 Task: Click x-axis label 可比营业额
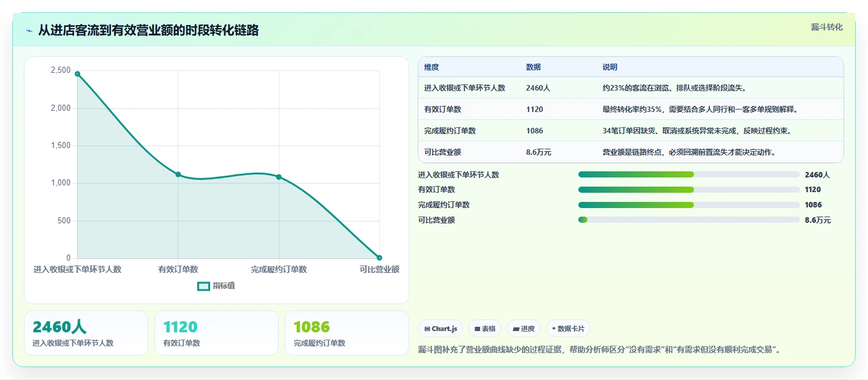tap(379, 269)
